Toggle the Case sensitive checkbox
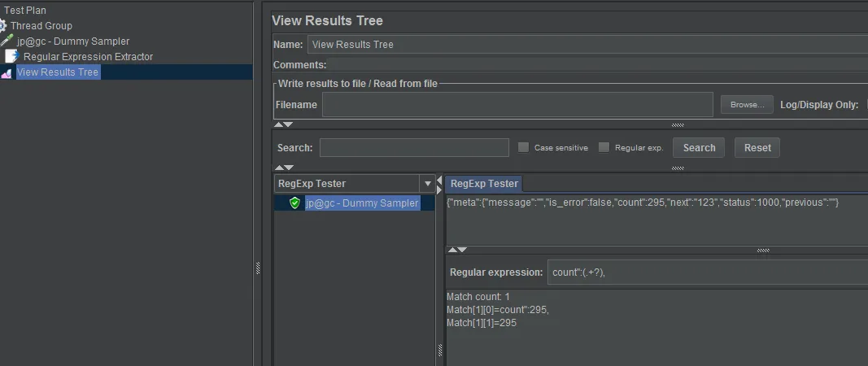 tap(523, 147)
